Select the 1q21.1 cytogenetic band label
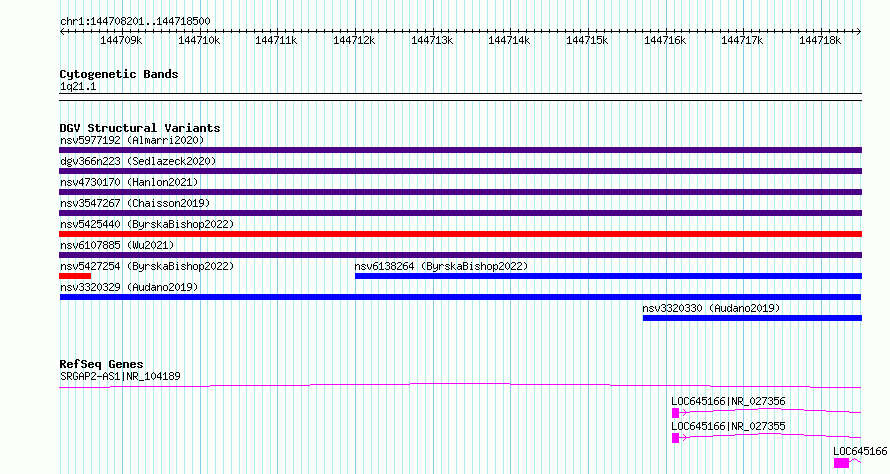Image resolution: width=890 pixels, height=474 pixels. click(x=78, y=87)
